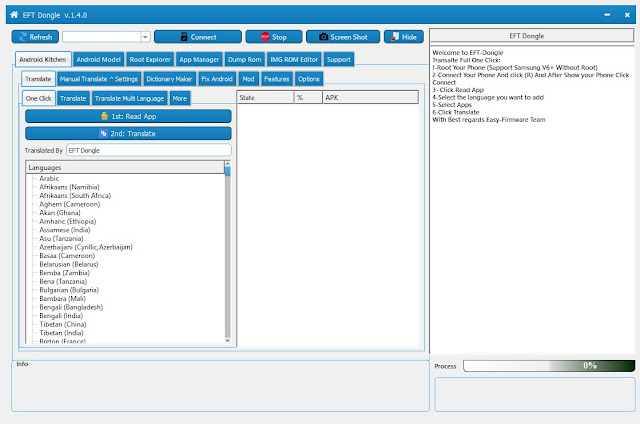Select Aghem (Cameroon) language
The width and height of the screenshot is (640, 424).
(69, 204)
